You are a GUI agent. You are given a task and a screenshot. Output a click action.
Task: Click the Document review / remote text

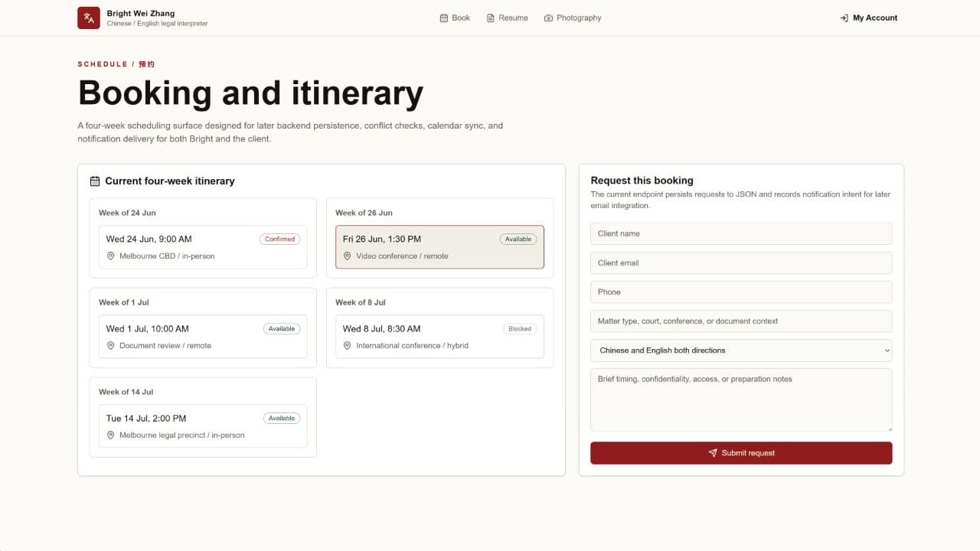pos(165,346)
